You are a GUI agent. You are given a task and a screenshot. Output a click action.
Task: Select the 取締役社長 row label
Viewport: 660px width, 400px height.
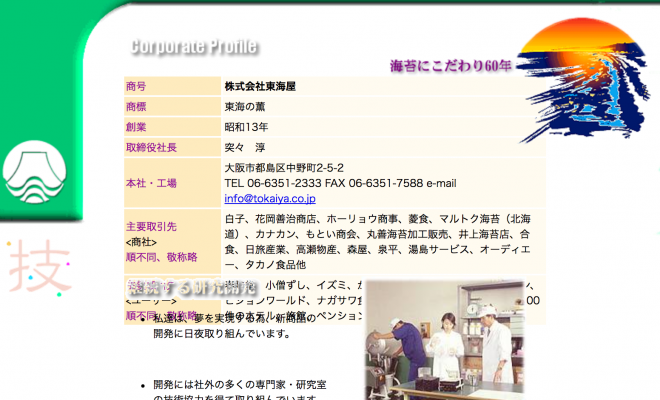[151, 147]
